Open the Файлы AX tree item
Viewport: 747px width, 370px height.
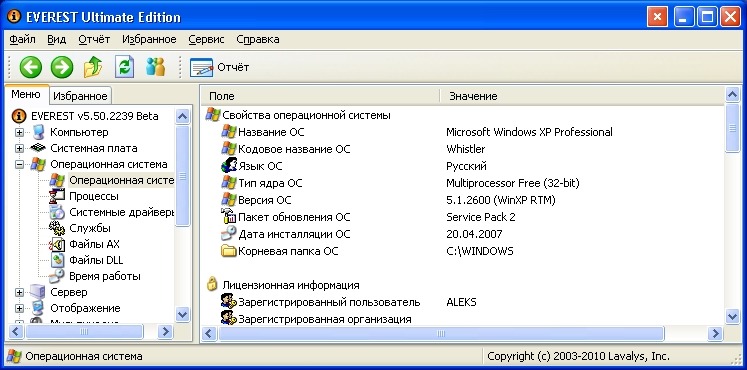(94, 244)
